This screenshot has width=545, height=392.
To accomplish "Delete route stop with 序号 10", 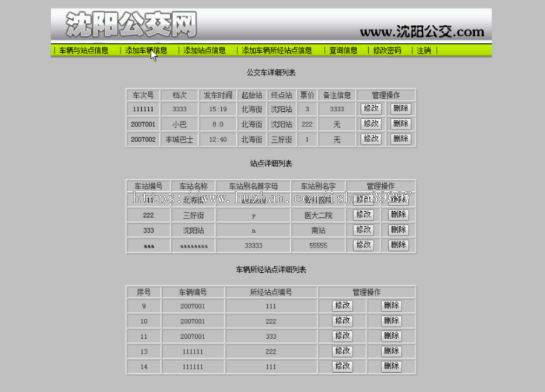I will [391, 321].
